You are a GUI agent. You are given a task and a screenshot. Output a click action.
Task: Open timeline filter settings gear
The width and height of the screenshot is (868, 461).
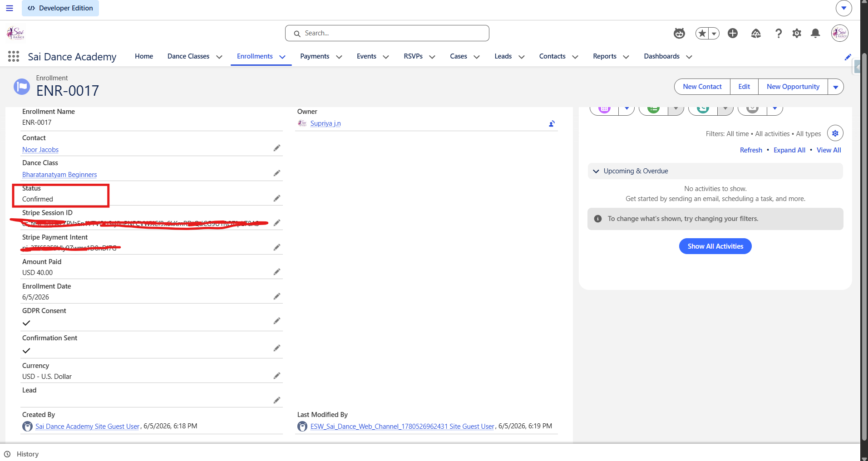[835, 133]
